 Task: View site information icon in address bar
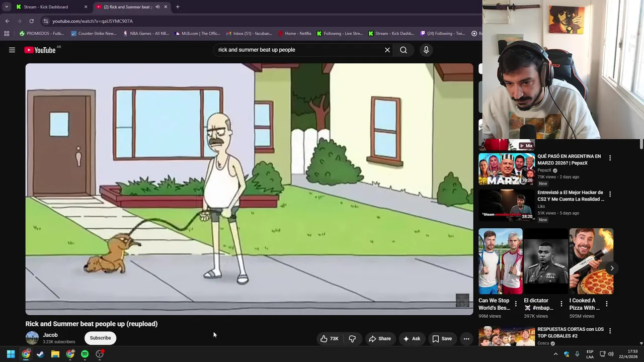tap(46, 21)
